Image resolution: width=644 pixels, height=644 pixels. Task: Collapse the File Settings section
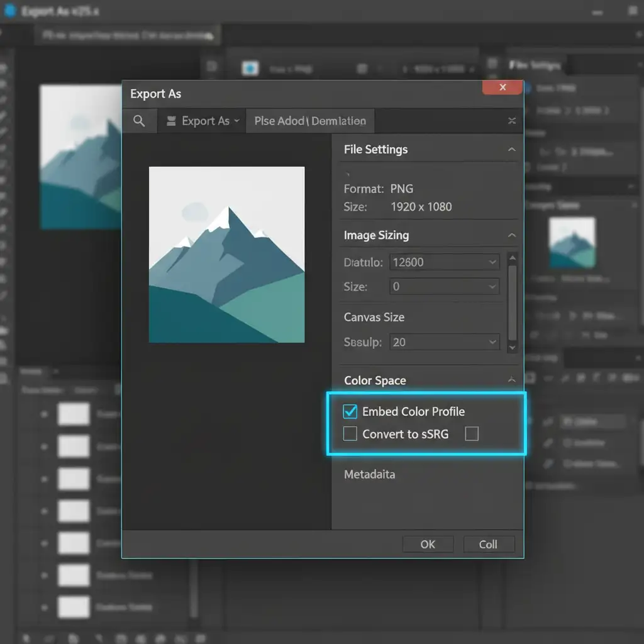pos(511,150)
